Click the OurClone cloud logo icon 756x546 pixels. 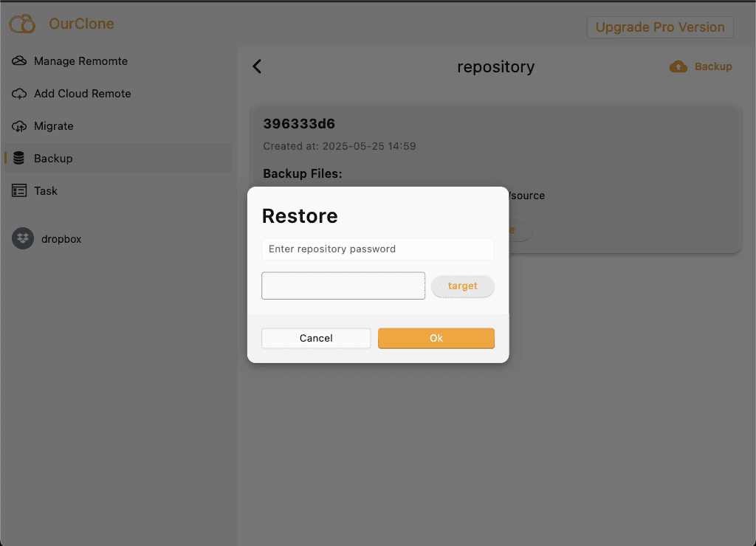tap(22, 24)
